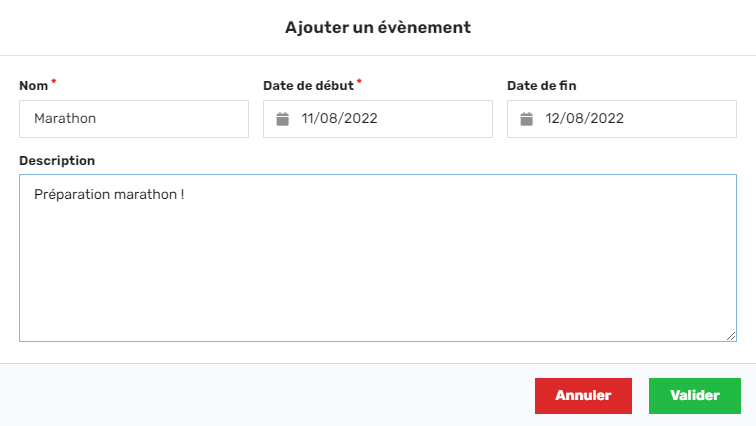Click the 'Date de début' label
The width and height of the screenshot is (756, 426).
coord(309,86)
